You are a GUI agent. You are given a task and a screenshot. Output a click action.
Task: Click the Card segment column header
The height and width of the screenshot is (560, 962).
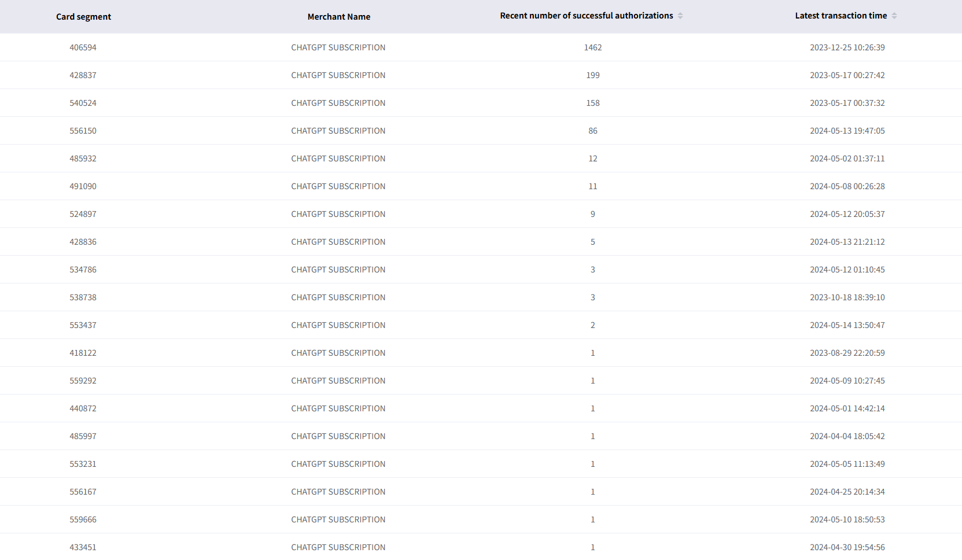pos(83,17)
